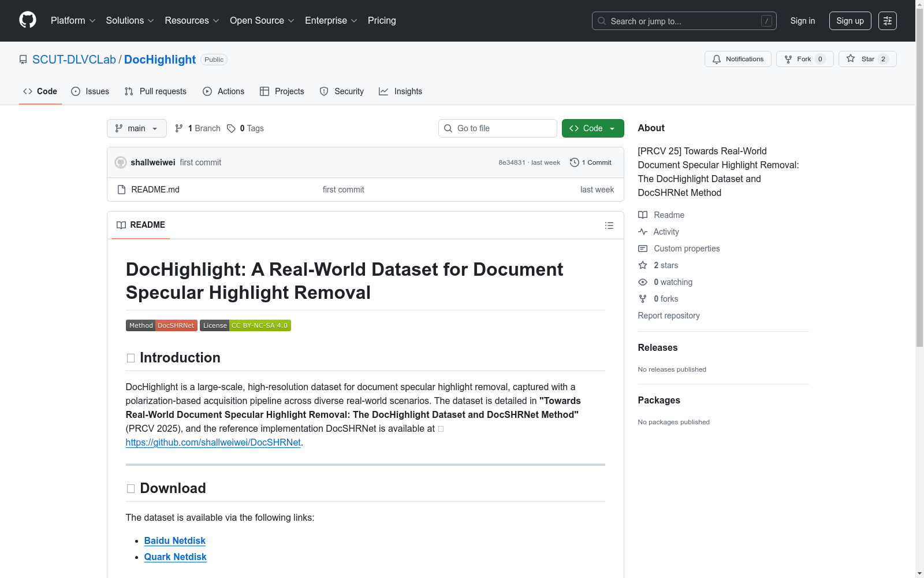Click the shallweiwei avatar image
This screenshot has height=578, width=924.
[x=121, y=162]
